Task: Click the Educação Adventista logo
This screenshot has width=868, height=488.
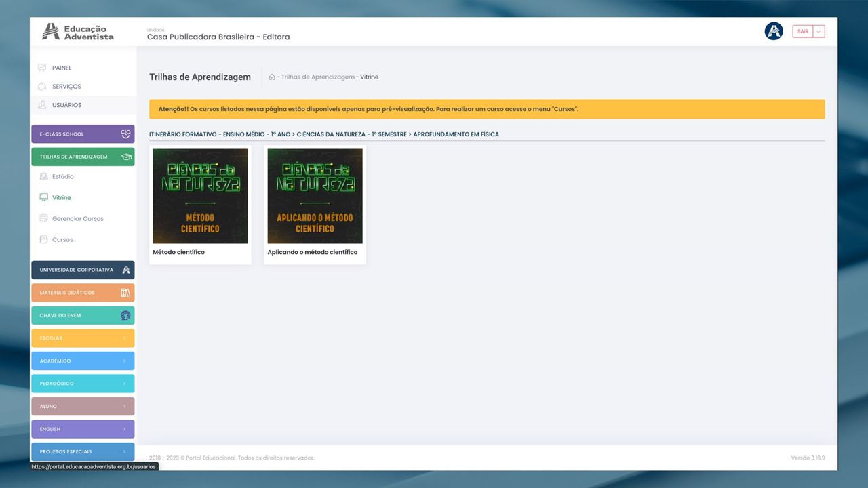Action: [78, 32]
